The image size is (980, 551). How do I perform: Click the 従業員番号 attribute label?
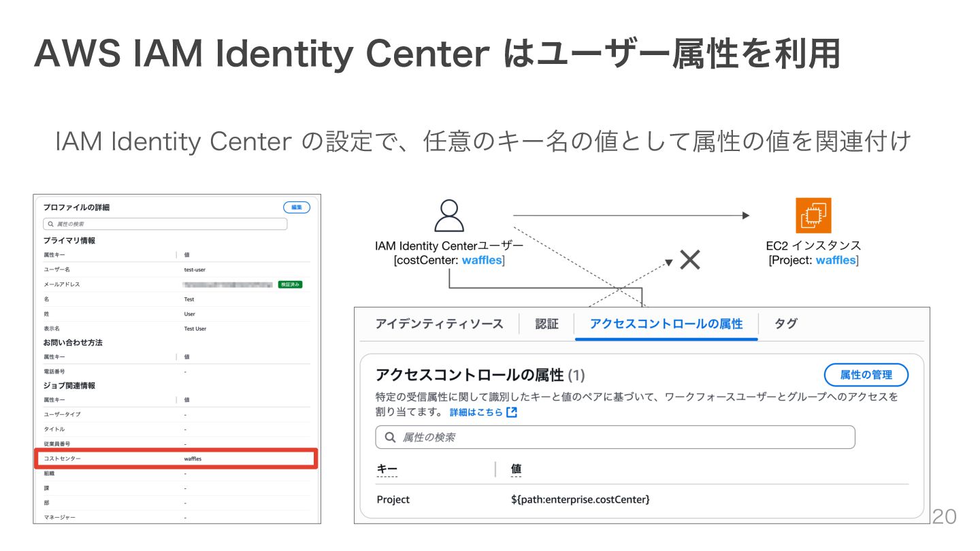pos(56,444)
